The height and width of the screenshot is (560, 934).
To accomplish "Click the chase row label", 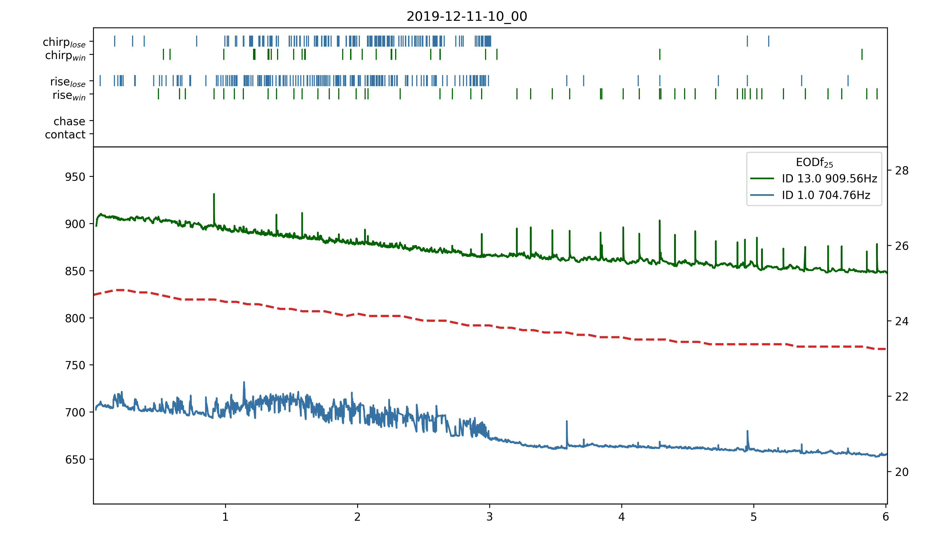I will (69, 121).
